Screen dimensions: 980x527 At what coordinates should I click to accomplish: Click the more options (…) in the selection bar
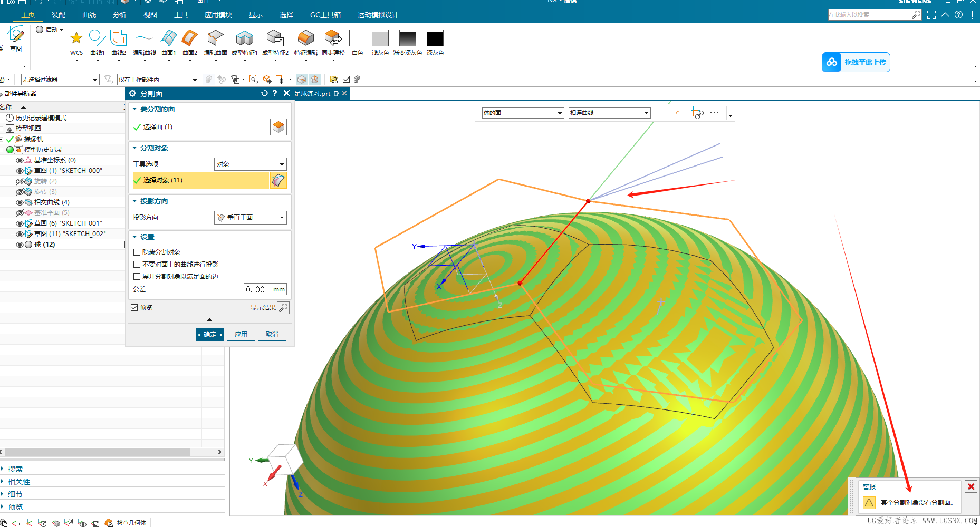(714, 112)
